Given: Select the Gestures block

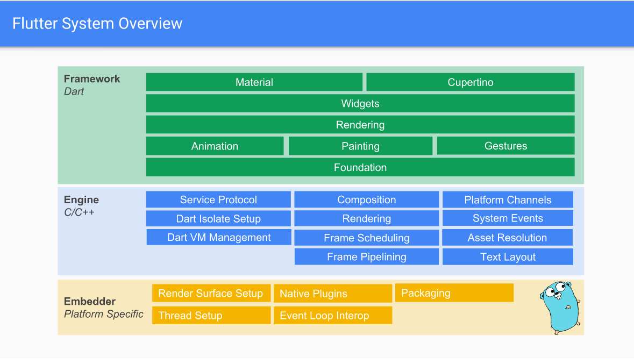Looking at the screenshot, I should pyautogui.click(x=506, y=146).
